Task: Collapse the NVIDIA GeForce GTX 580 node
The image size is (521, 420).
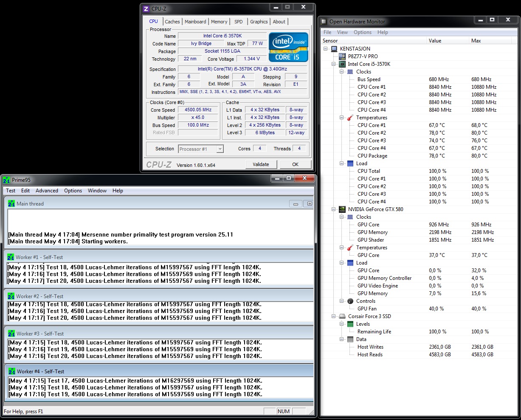Action: 334,209
